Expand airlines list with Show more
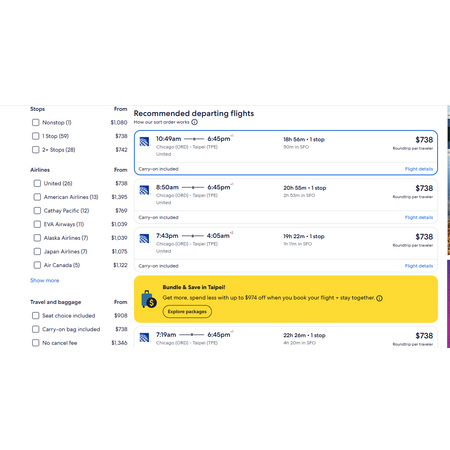Viewport: 450px width, 450px height. tap(45, 281)
